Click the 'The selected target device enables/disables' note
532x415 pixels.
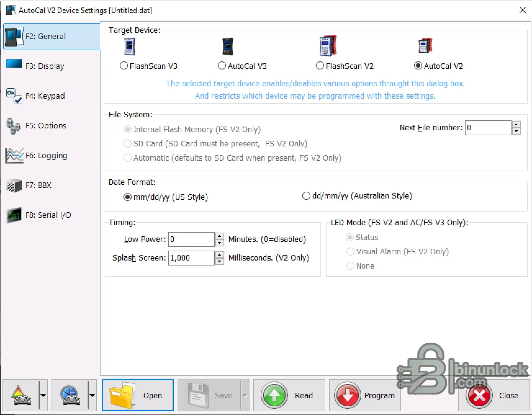315,83
